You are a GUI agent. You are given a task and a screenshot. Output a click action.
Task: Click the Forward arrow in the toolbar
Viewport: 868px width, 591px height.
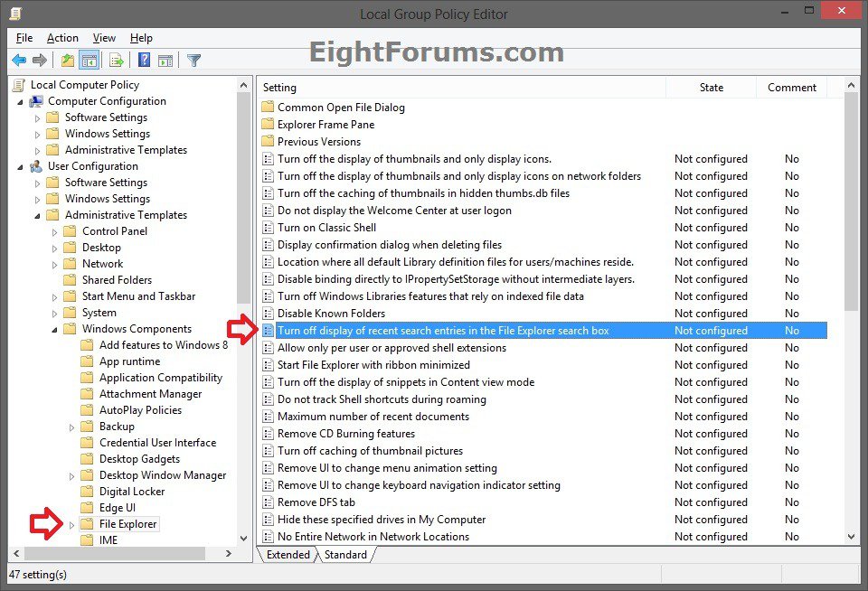[x=39, y=60]
